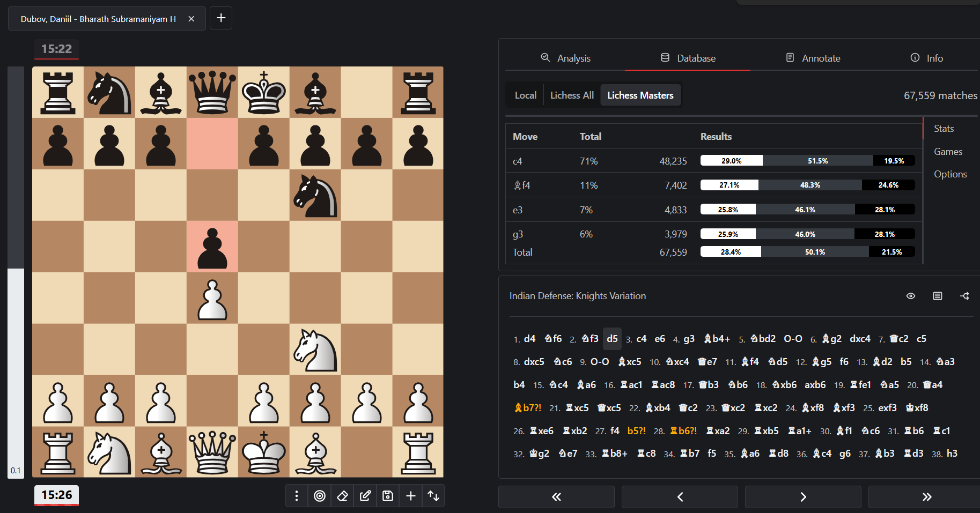Close the Dubov vs Bharath game tab
This screenshot has width=980, height=513.
(x=191, y=19)
